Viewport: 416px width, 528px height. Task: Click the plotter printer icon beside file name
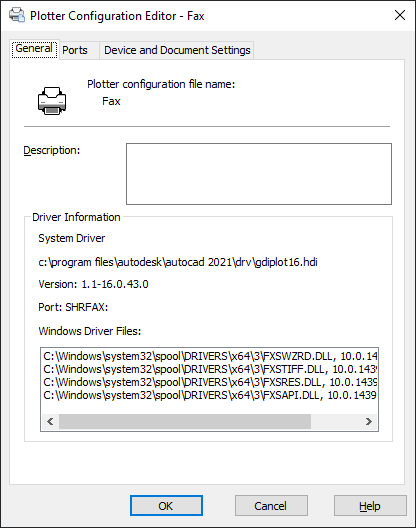pyautogui.click(x=52, y=101)
